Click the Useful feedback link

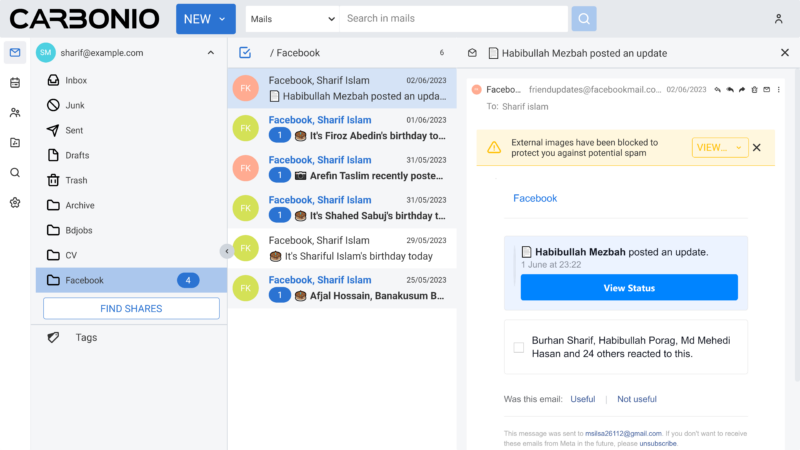tap(583, 399)
